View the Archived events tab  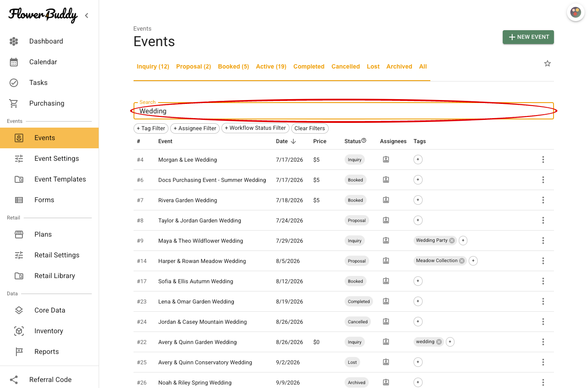[399, 66]
